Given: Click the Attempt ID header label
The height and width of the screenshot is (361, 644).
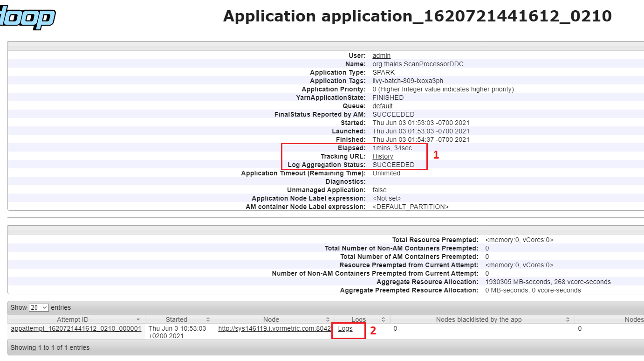Looking at the screenshot, I should 72,319.
